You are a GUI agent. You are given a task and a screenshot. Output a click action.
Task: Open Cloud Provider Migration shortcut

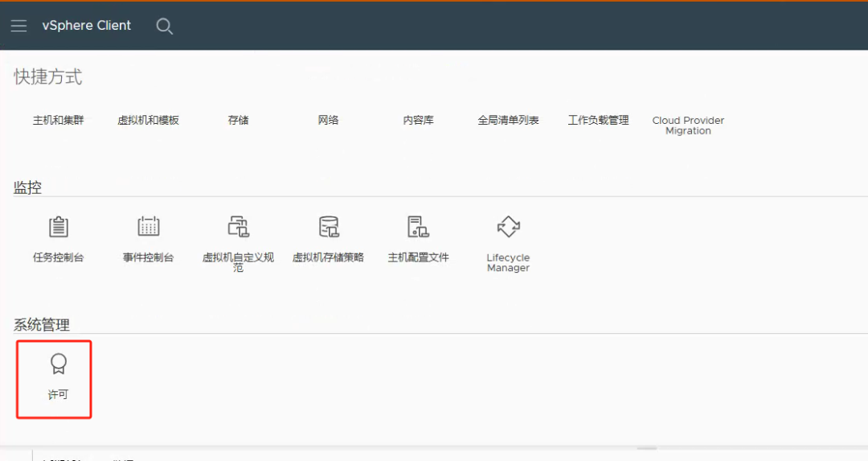(688, 126)
